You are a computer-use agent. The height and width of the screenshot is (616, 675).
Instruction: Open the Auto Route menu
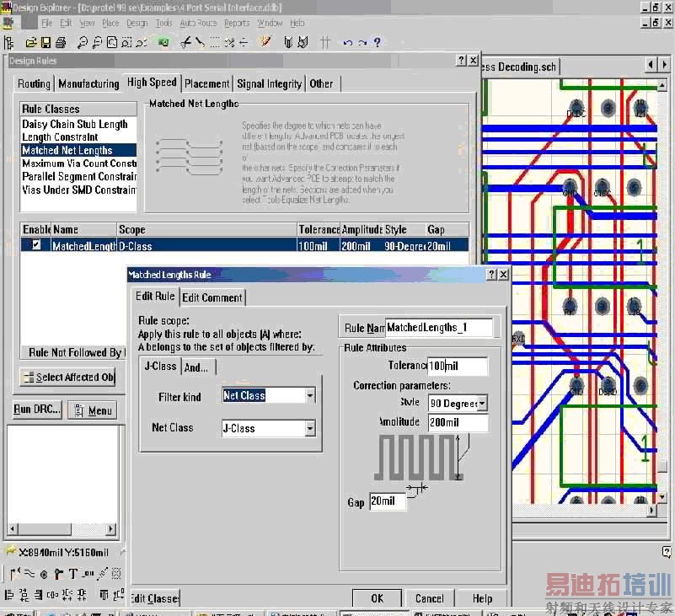(198, 23)
